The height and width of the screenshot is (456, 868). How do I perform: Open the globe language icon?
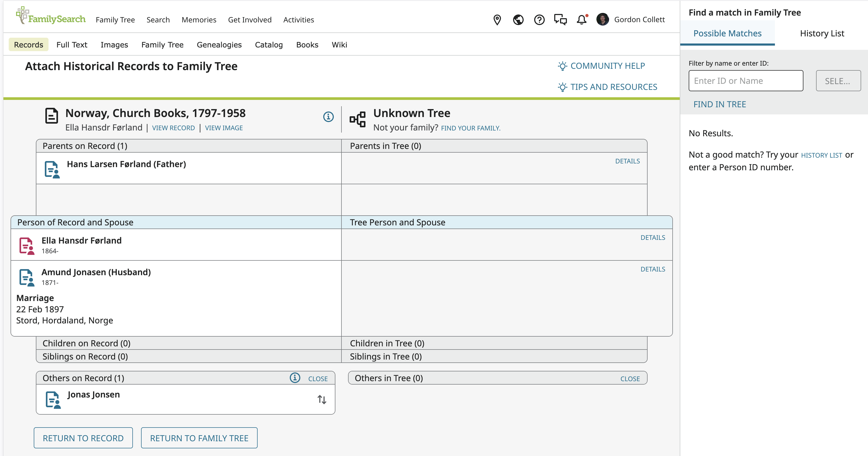[x=518, y=20]
